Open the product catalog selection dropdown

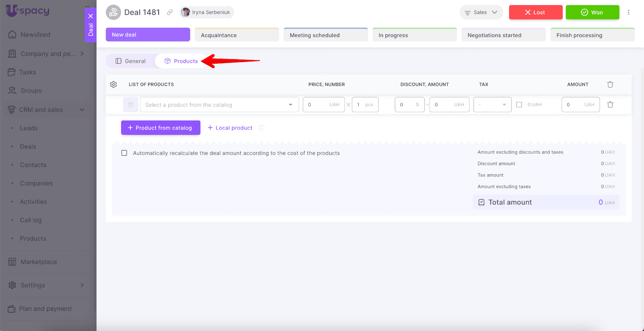point(219,105)
